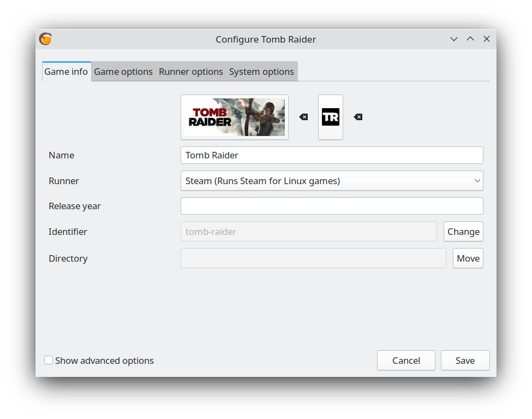
Task: Click the Change identifier button
Action: click(x=463, y=232)
